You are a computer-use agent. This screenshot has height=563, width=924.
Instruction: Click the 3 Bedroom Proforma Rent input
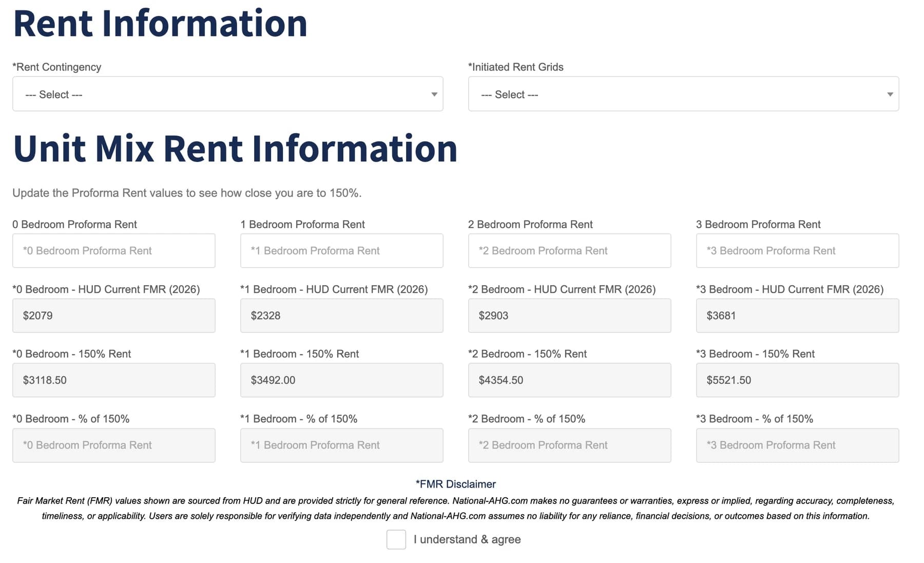click(797, 251)
